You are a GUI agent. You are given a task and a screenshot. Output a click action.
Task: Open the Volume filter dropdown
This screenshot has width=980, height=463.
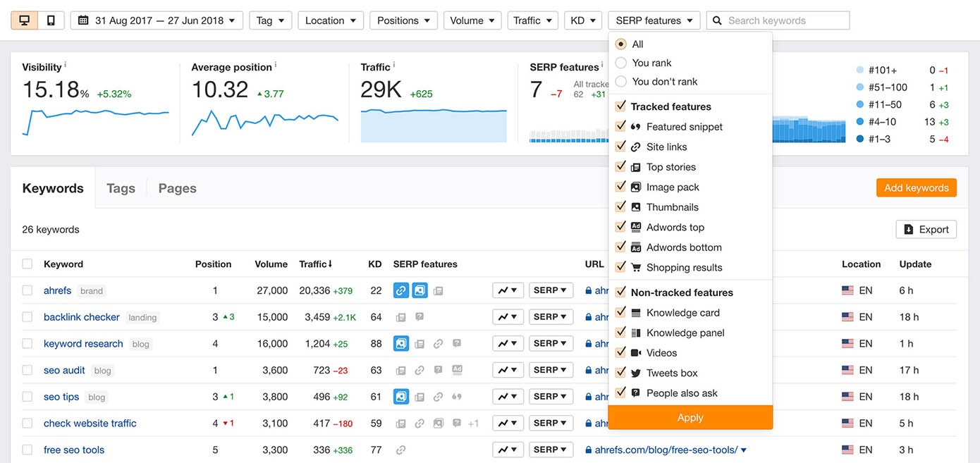(472, 20)
